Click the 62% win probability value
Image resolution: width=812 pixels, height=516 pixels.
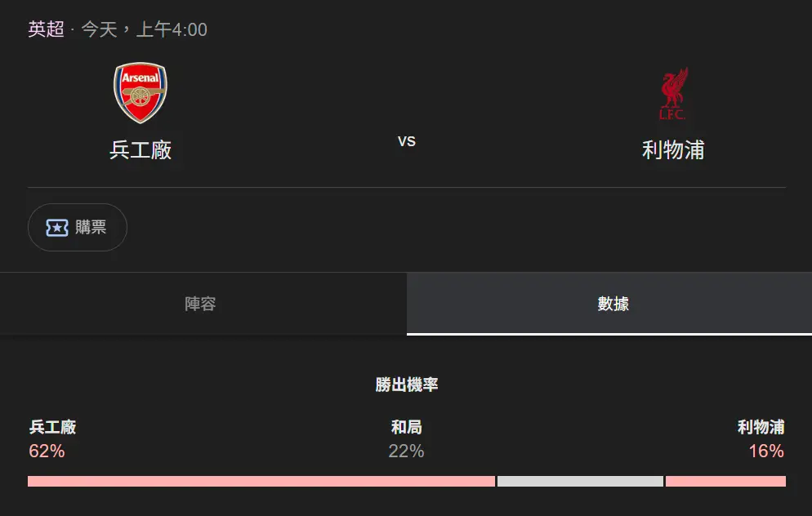[47, 451]
